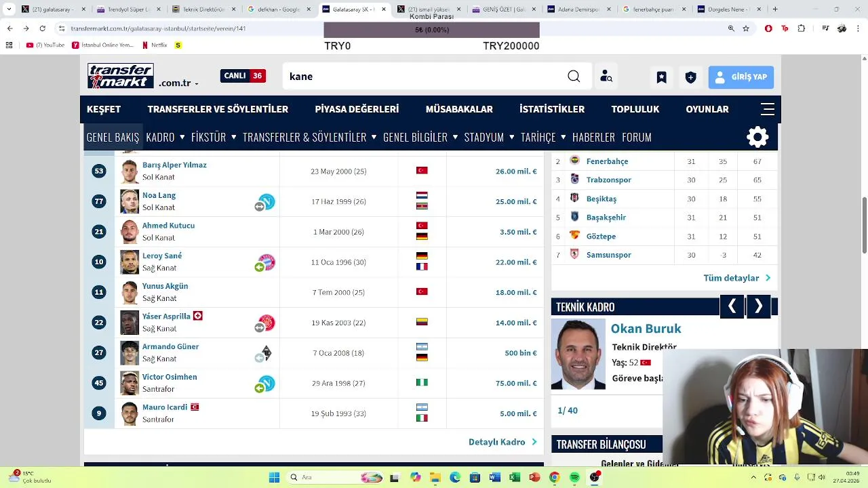Click the bookmark watchlist icon in header
Screen dimensions: 868x488
(x=661, y=77)
